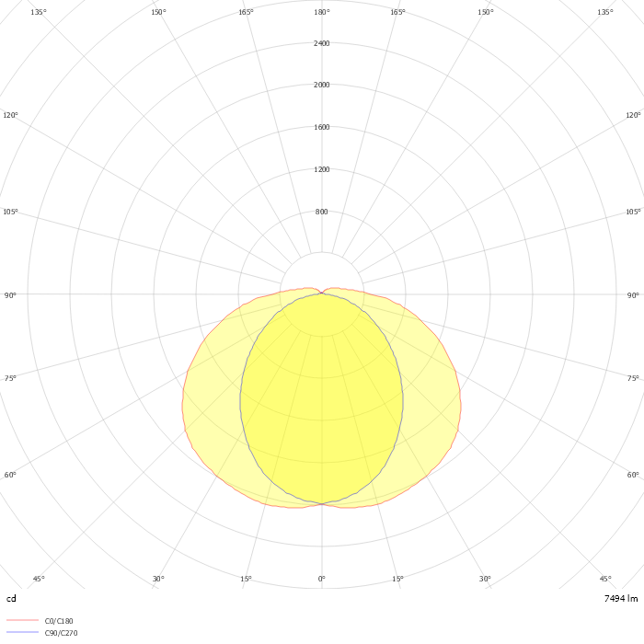Click the 120° label on the left side

(10, 115)
